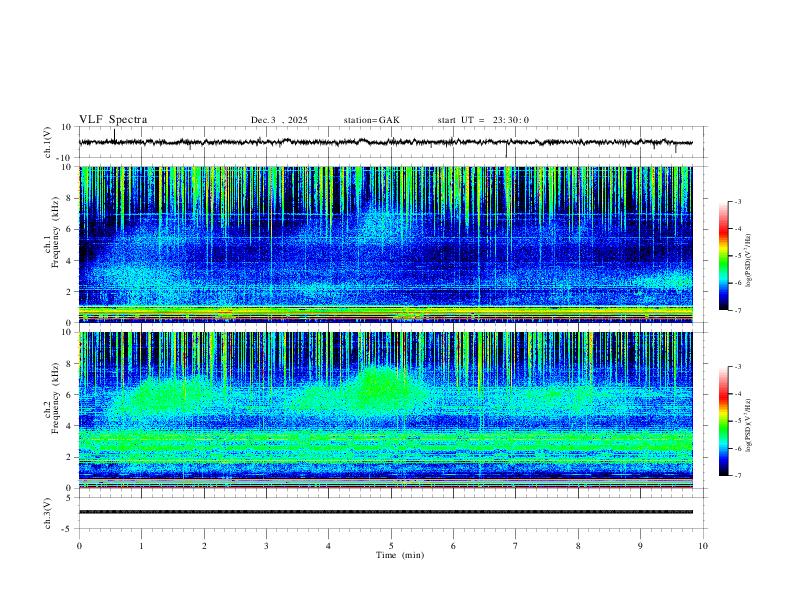The height and width of the screenshot is (612, 792).
Task: Select the date label "Dec.3 , 2025"
Action: (x=279, y=120)
